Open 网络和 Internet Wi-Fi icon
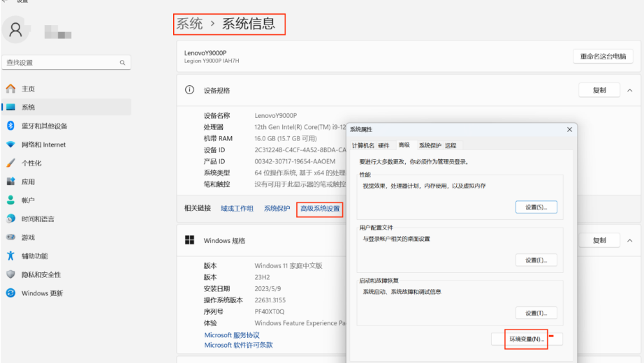644x363 pixels. tap(10, 145)
